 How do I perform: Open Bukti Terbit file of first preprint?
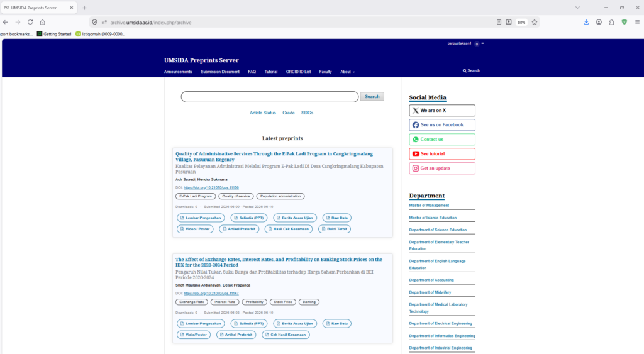tap(335, 229)
